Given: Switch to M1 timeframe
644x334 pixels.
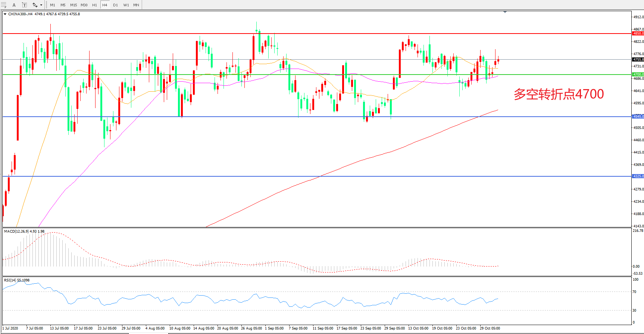Looking at the screenshot, I should tap(53, 5).
